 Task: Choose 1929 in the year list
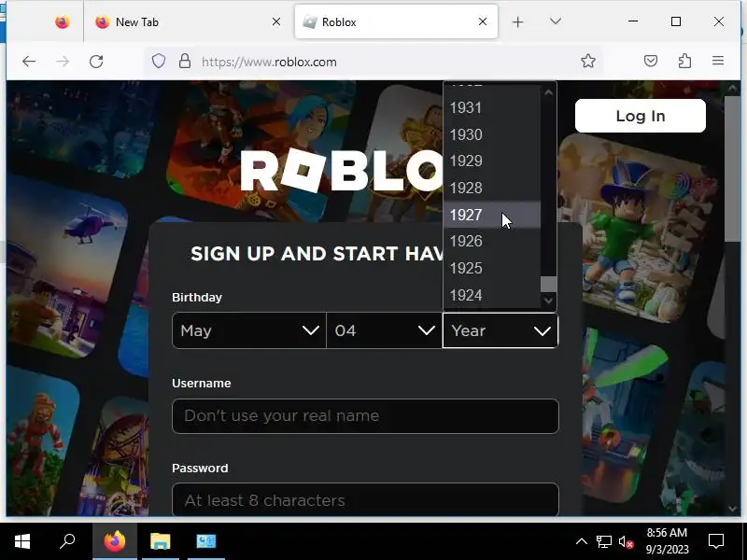(492, 161)
